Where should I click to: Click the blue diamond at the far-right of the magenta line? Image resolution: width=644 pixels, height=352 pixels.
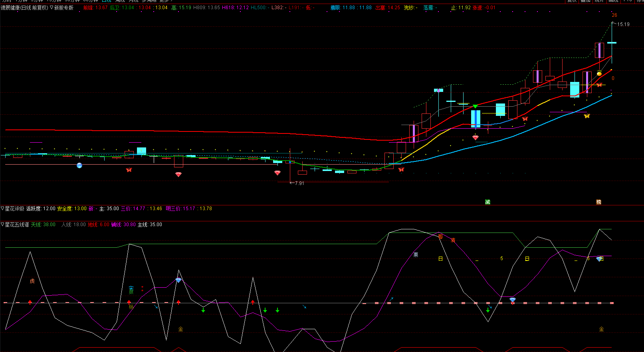pos(599,259)
